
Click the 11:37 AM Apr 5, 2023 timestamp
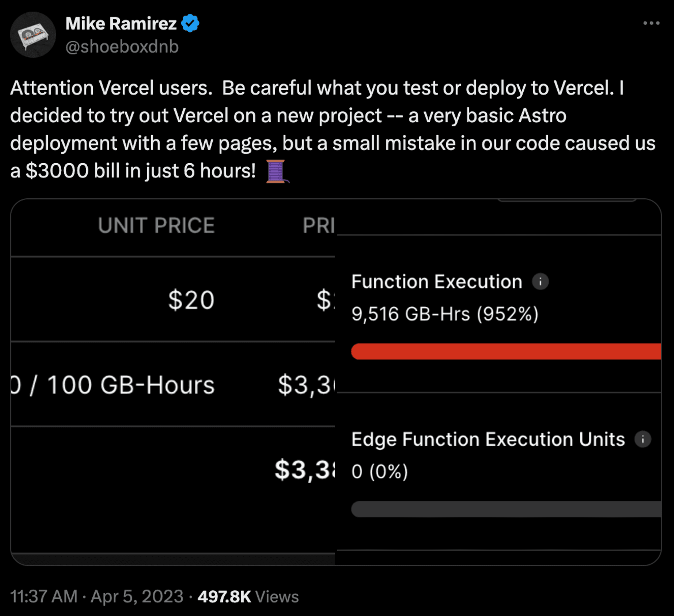pos(97,596)
